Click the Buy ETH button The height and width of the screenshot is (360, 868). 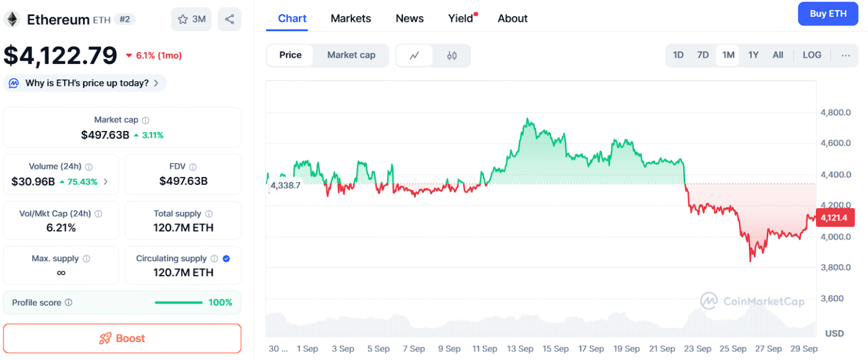(828, 14)
